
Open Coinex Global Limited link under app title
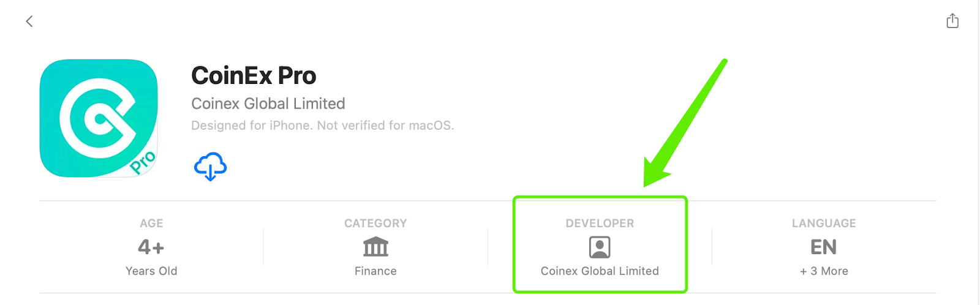pos(268,104)
